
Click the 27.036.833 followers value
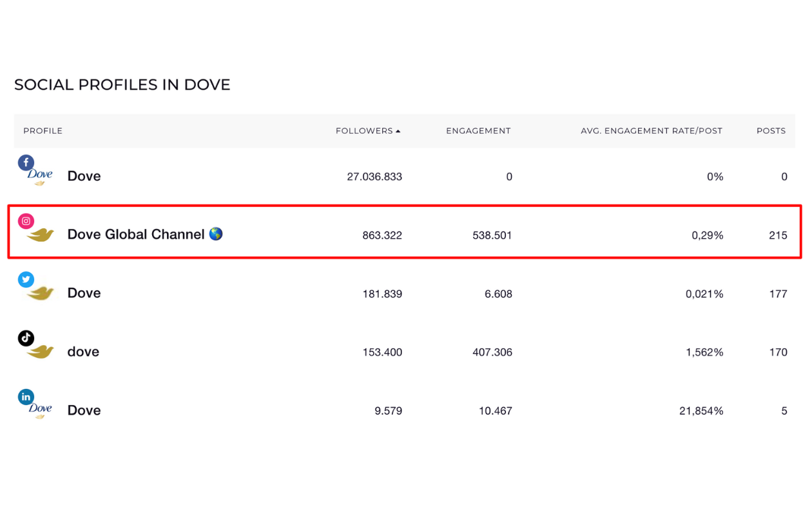(374, 177)
